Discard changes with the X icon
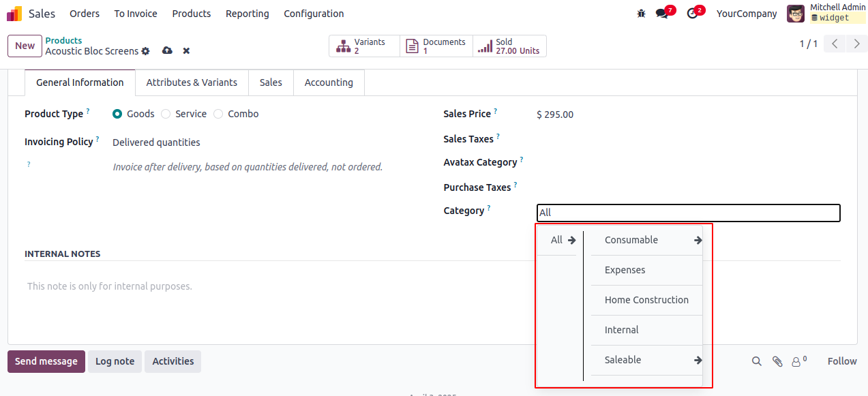 point(186,51)
